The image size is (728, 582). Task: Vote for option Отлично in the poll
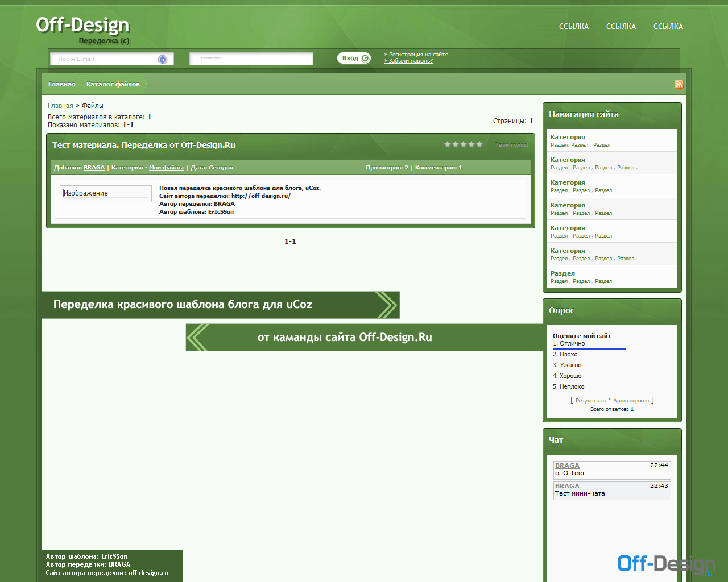coord(569,344)
